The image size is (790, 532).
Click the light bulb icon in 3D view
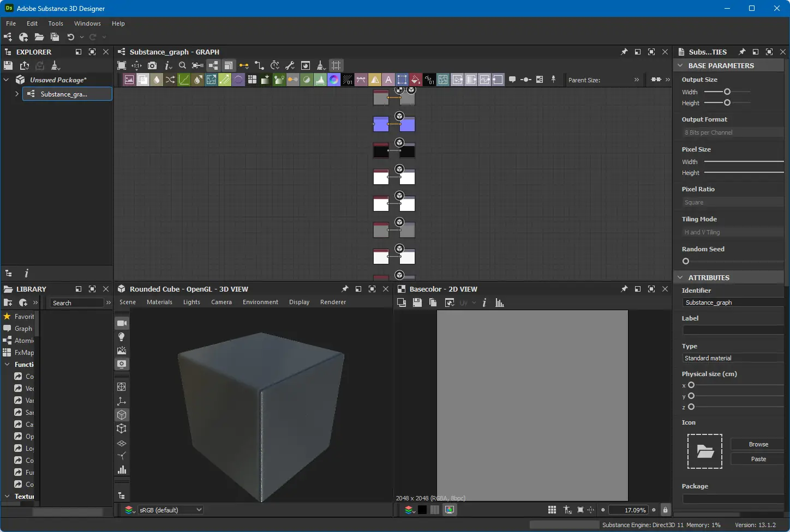122,337
